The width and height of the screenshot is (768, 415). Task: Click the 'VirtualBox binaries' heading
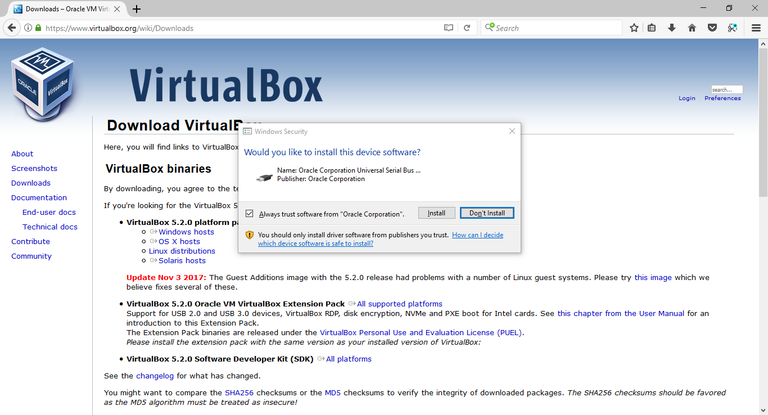(158, 169)
